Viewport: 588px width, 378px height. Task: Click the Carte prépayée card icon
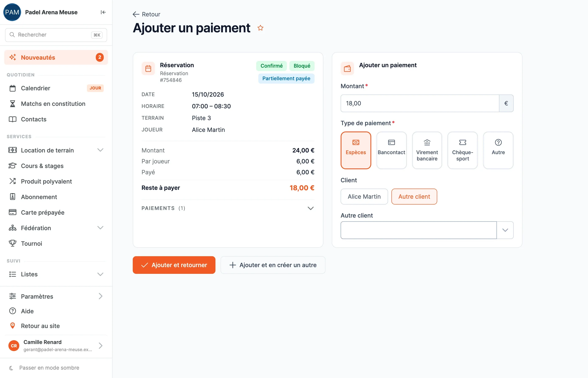click(13, 212)
